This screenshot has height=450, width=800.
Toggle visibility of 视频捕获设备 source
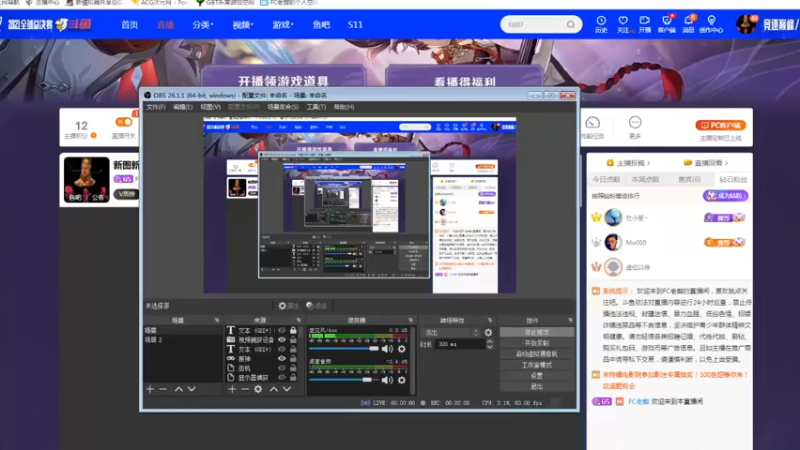click(x=282, y=340)
